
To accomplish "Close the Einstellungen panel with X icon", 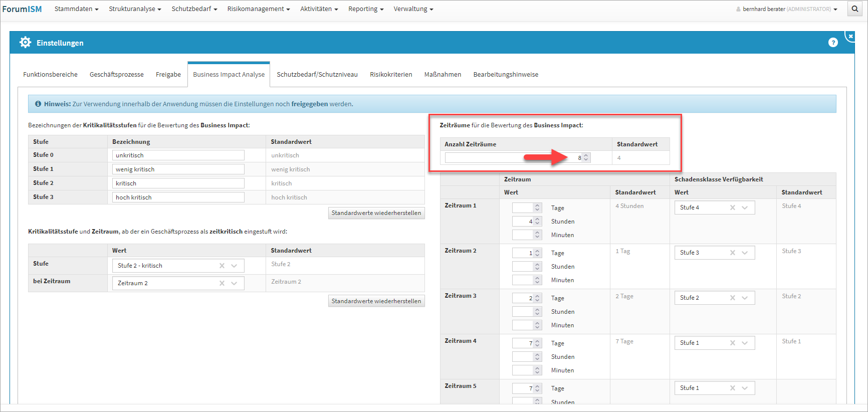I will tap(850, 36).
